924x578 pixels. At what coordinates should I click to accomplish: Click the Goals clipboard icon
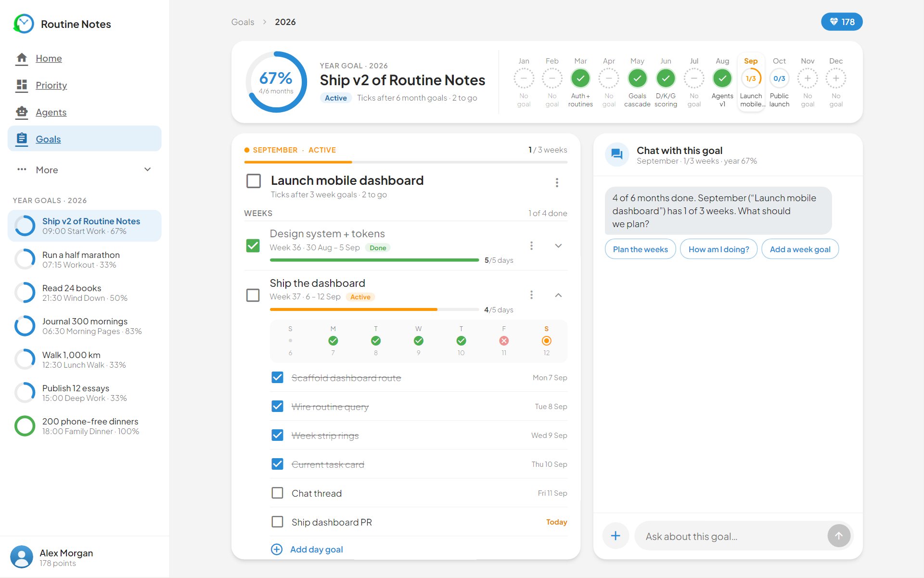pyautogui.click(x=22, y=139)
